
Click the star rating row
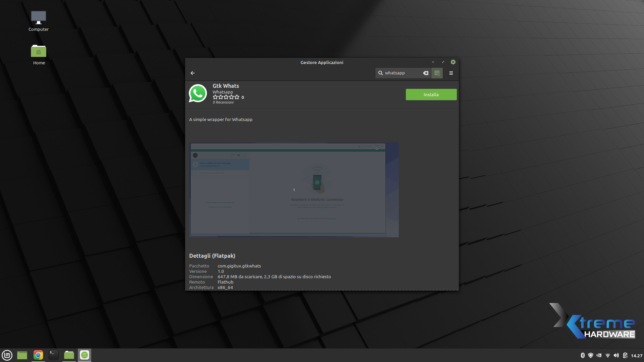click(x=226, y=97)
